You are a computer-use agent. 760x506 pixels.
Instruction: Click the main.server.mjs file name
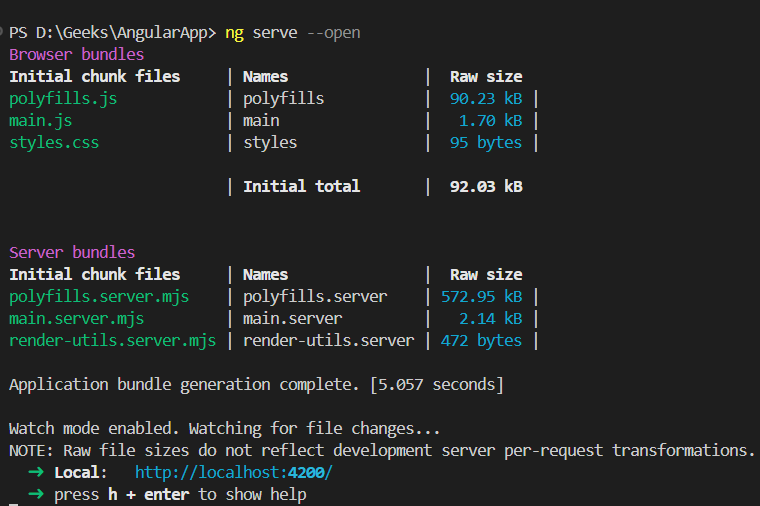pos(76,318)
